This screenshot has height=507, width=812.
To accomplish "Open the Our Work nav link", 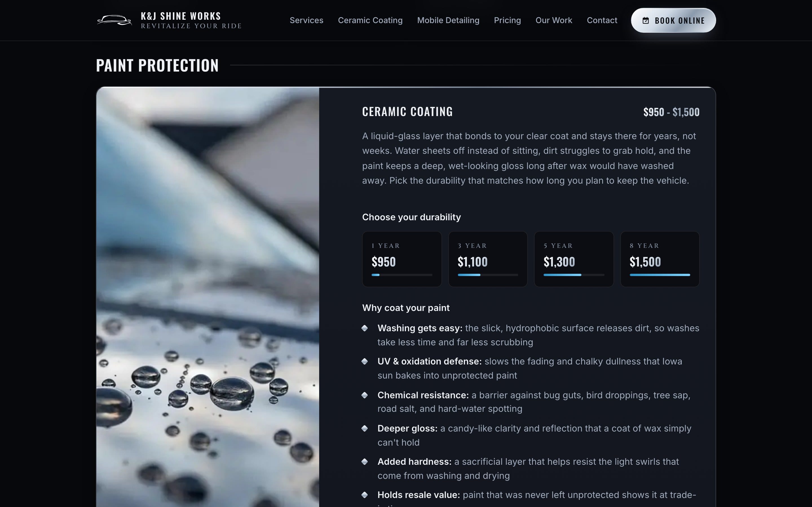I will click(554, 20).
